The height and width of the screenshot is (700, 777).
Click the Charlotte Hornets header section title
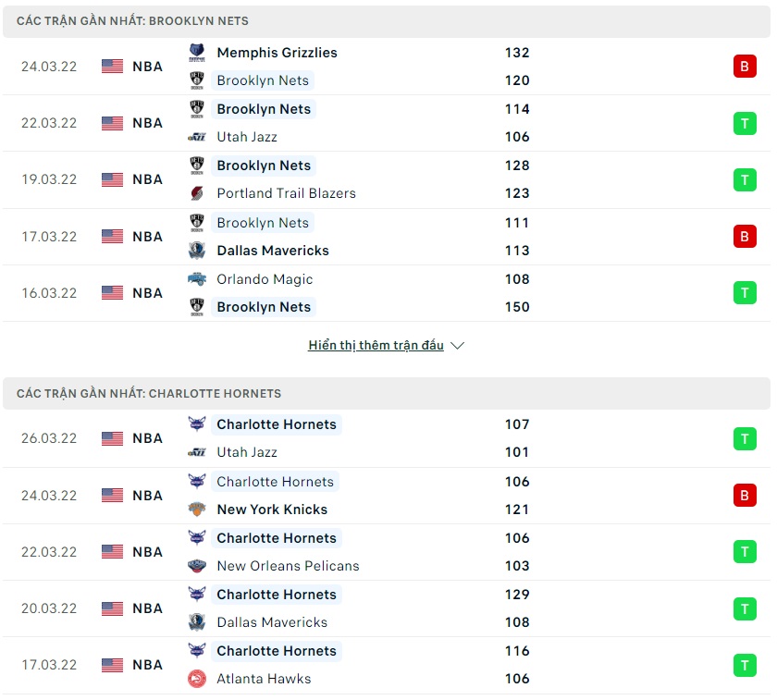[149, 393]
